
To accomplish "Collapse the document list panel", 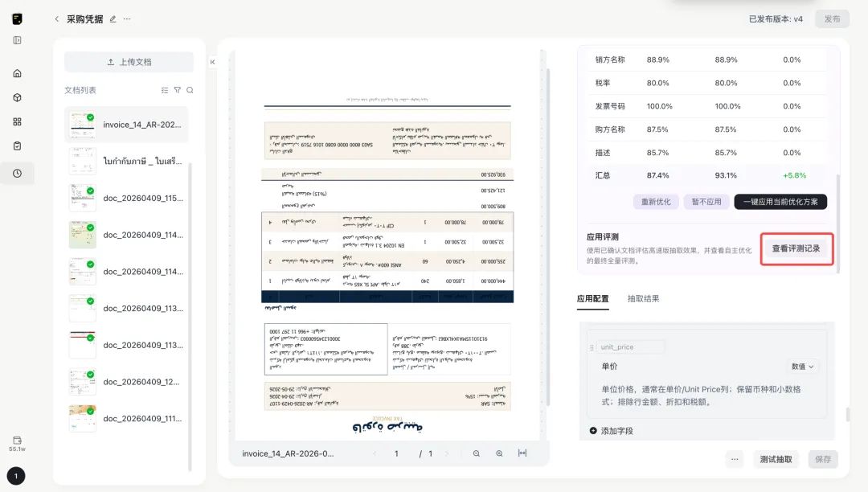I will (212, 62).
